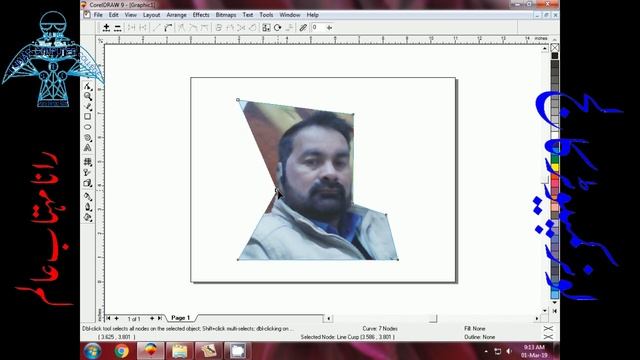Image resolution: width=640 pixels, height=360 pixels.
Task: Click the document icon beside File menu
Action: pyautogui.click(x=87, y=15)
